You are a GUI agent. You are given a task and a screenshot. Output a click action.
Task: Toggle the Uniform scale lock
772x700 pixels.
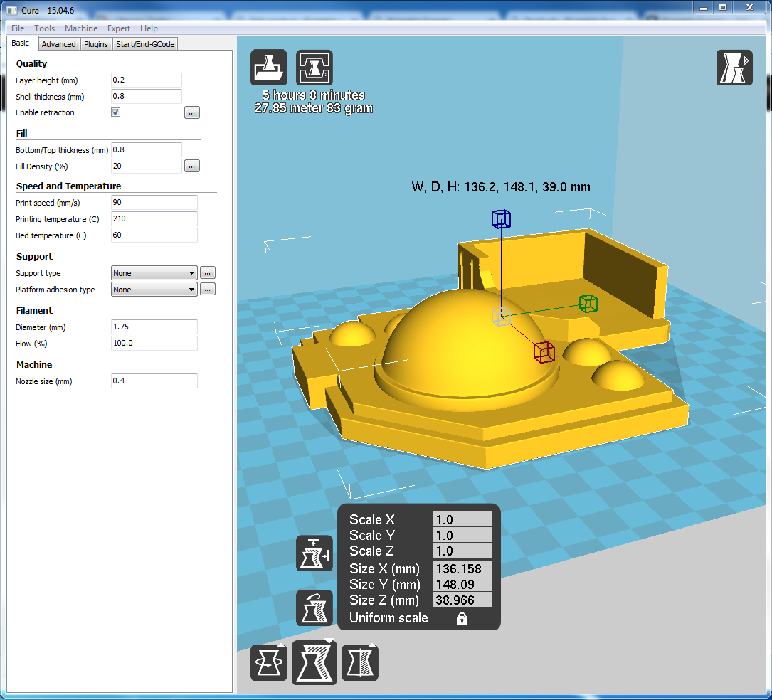coord(461,619)
